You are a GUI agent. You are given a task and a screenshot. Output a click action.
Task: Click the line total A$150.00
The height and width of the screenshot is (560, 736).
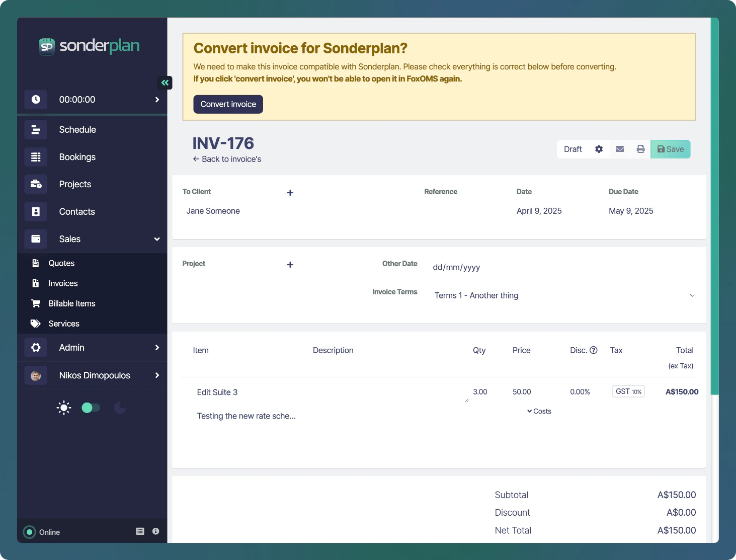(682, 391)
